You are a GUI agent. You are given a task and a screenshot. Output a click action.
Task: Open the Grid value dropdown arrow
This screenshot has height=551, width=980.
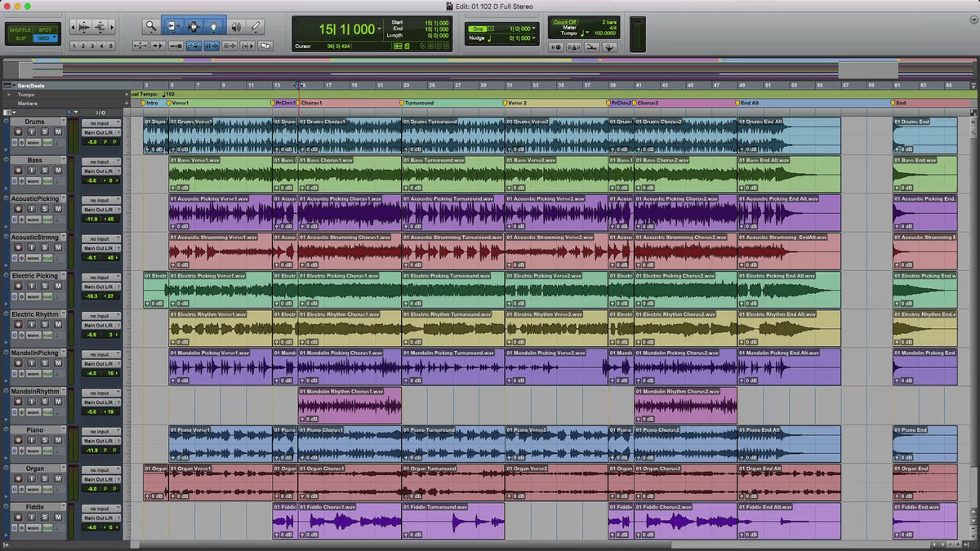[534, 29]
